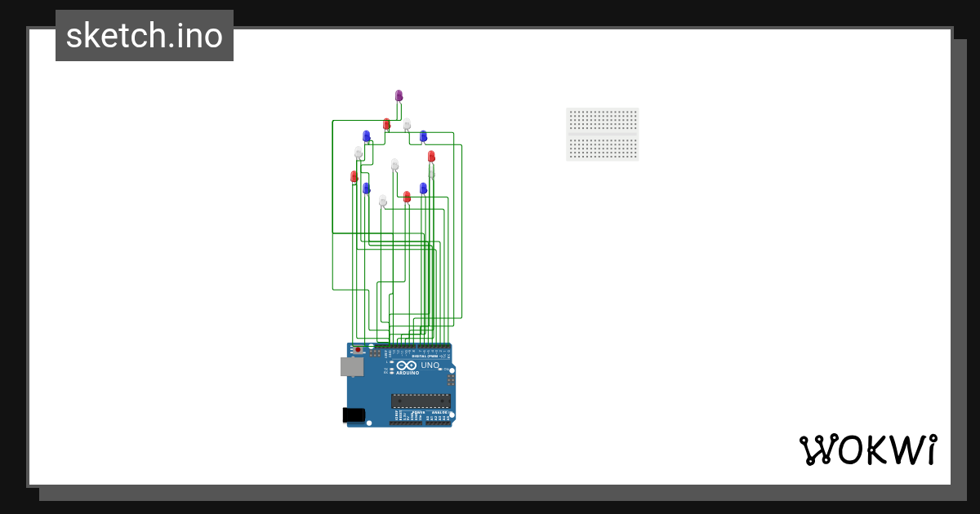Select the Arduino power jack
Screen dimensions: 980x514
[353, 414]
